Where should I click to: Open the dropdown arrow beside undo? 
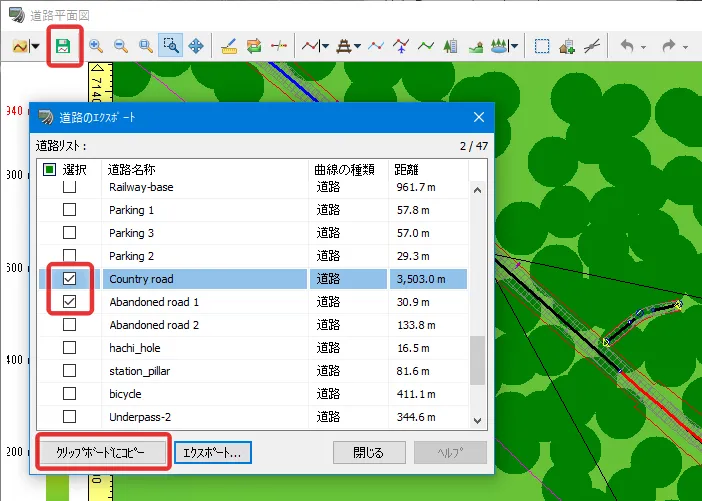(643, 47)
